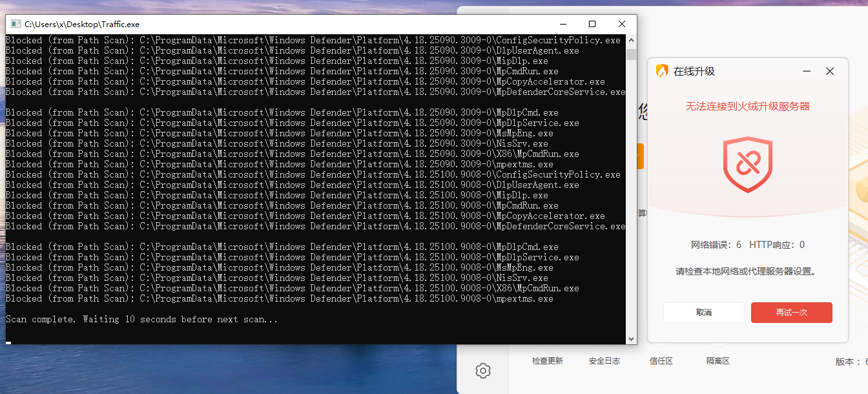The height and width of the screenshot is (394, 868).
Task: Click the 25090.3009-0 MpDefenderCoreService.exe blocked line
Action: (315, 92)
